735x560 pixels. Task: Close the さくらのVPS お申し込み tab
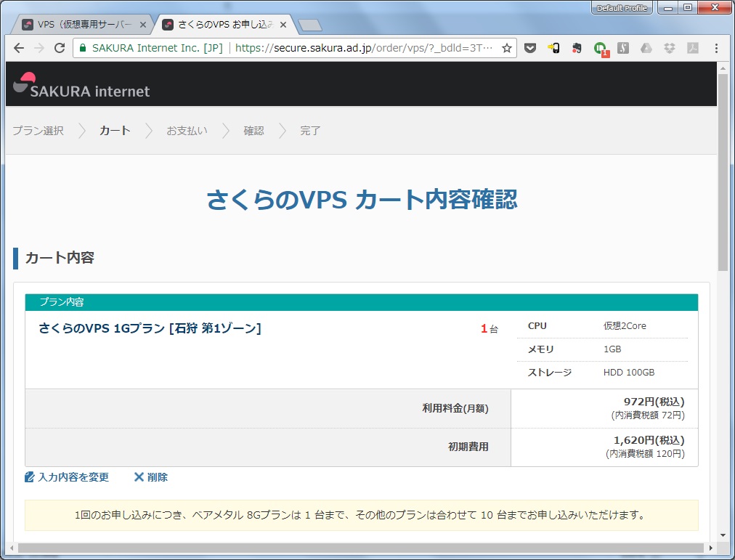point(283,25)
